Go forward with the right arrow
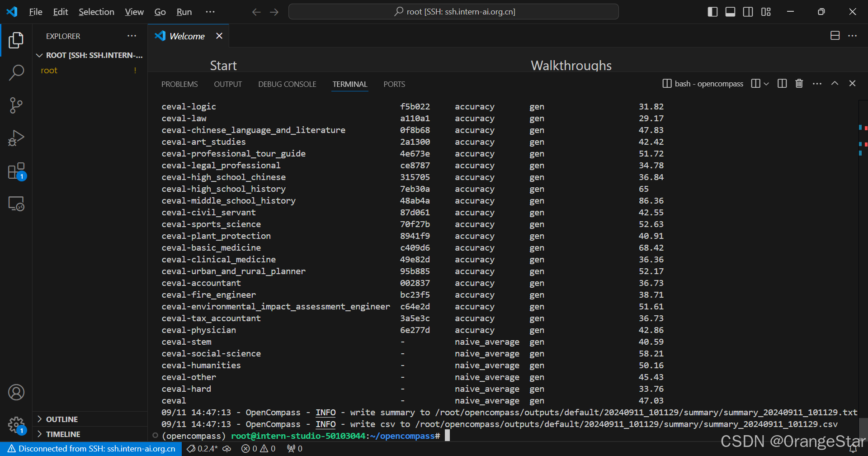Screen dimensions: 868x456 [274, 12]
